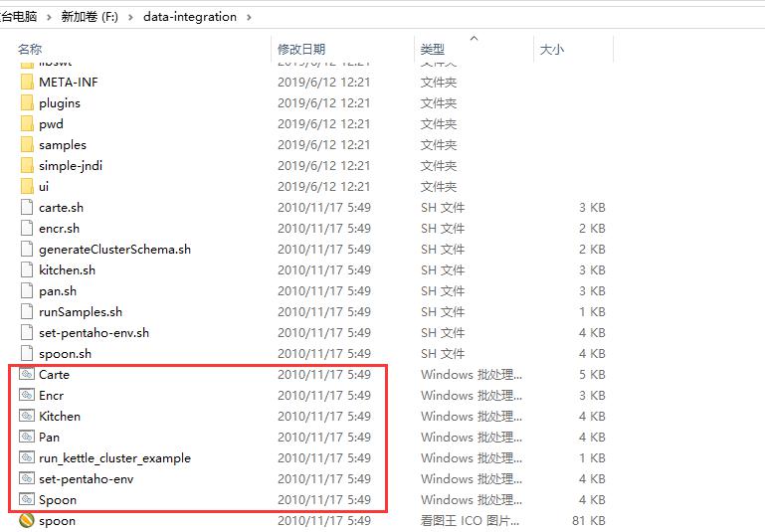Select the Pan batch file icon
765x532 pixels.
27,437
